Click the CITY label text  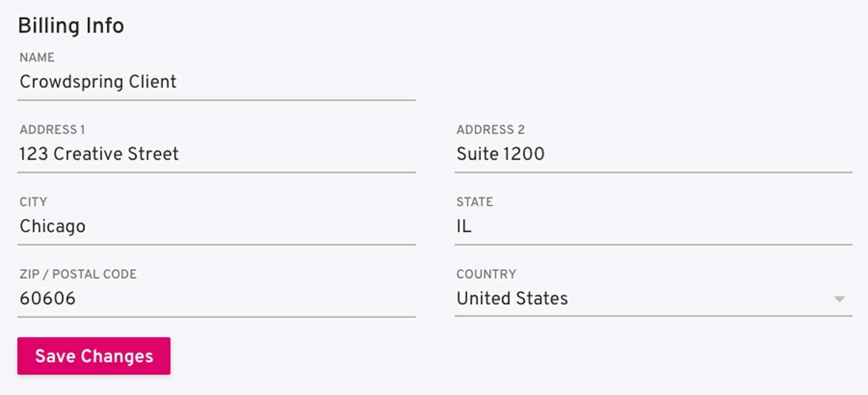coord(33,202)
